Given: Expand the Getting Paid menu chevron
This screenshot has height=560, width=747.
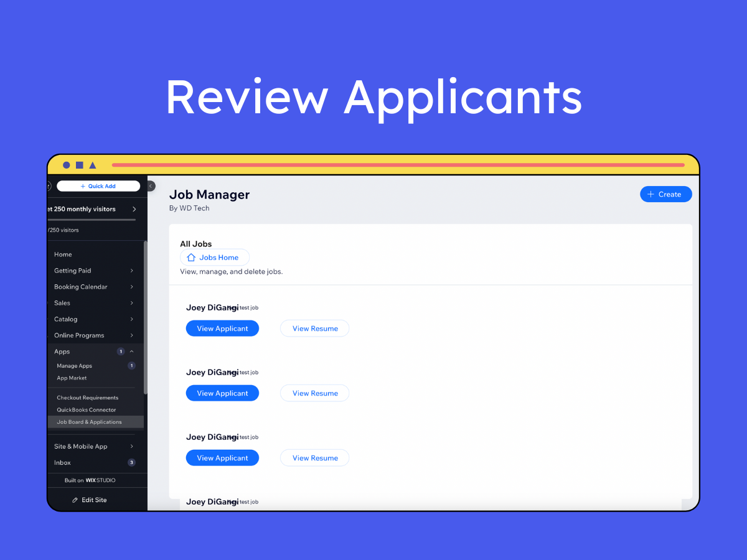Looking at the screenshot, I should (132, 271).
